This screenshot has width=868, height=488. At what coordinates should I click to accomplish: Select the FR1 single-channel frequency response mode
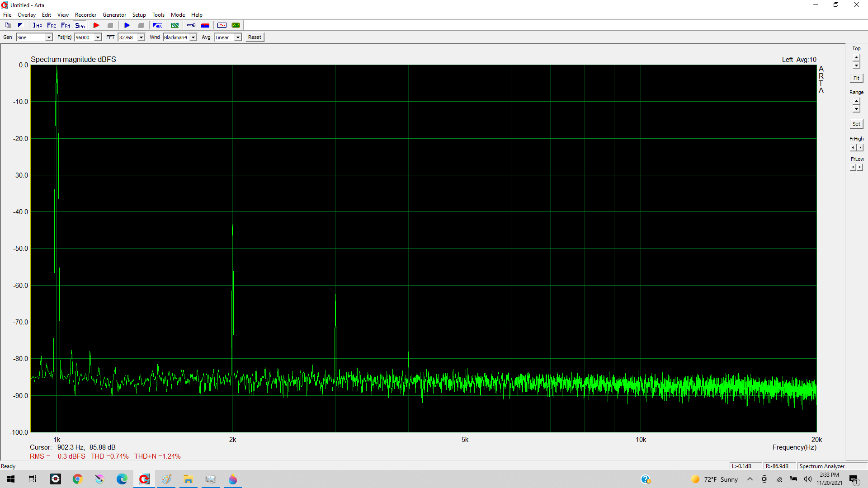pos(66,25)
